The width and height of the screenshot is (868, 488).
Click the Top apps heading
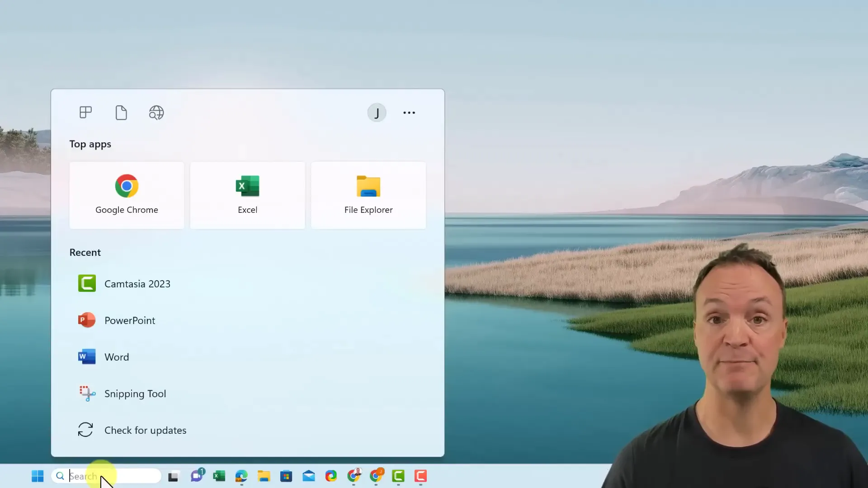tap(90, 144)
